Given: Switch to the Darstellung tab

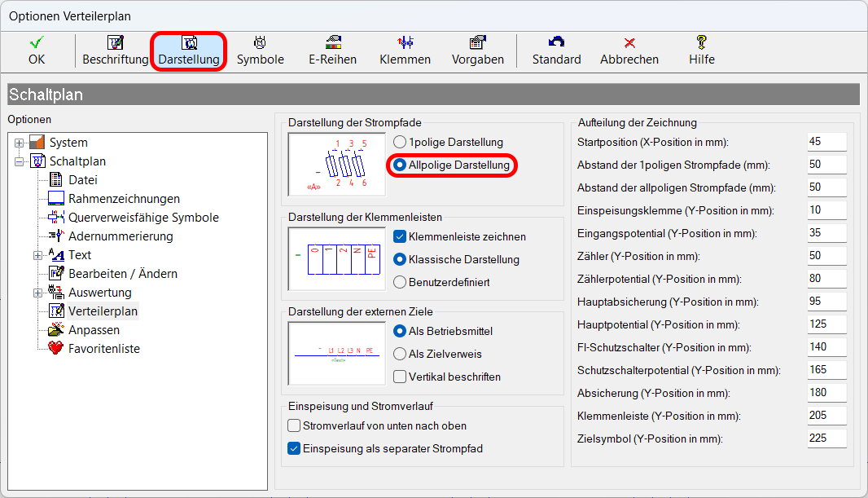Looking at the screenshot, I should (x=188, y=51).
